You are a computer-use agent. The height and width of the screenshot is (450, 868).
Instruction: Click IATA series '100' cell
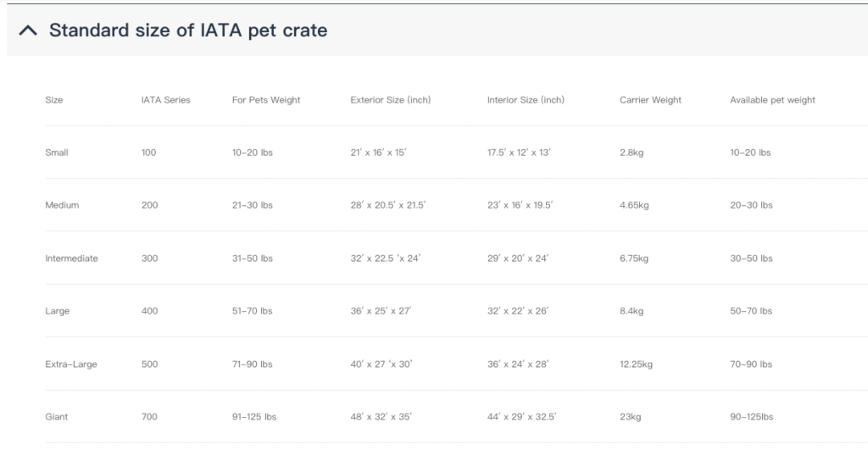point(148,153)
